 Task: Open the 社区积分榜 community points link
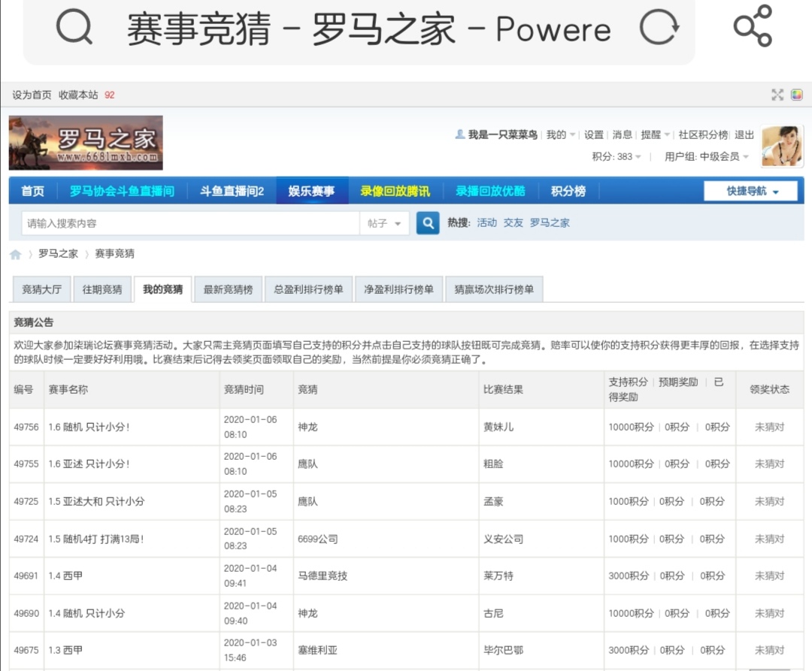tap(701, 135)
